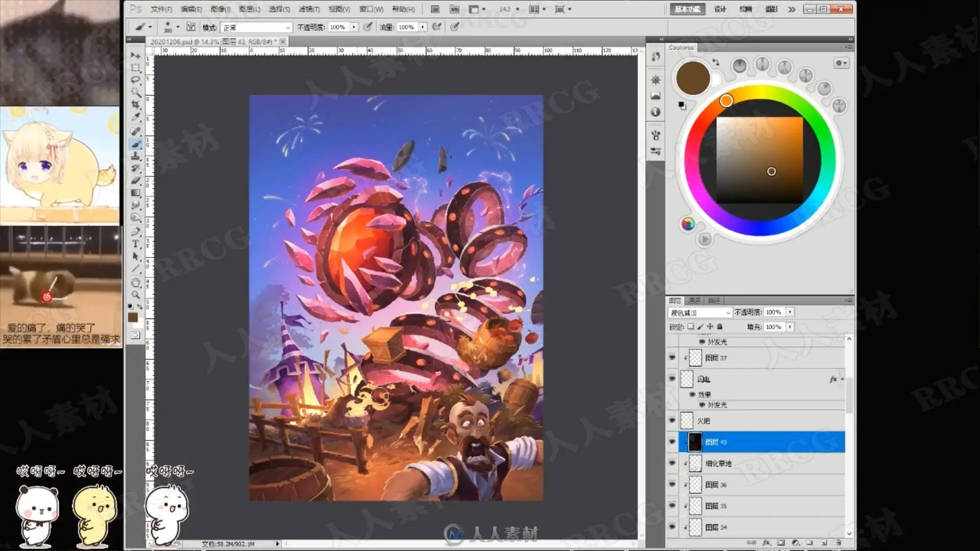Expand the layer opacity slider arrow

click(790, 312)
